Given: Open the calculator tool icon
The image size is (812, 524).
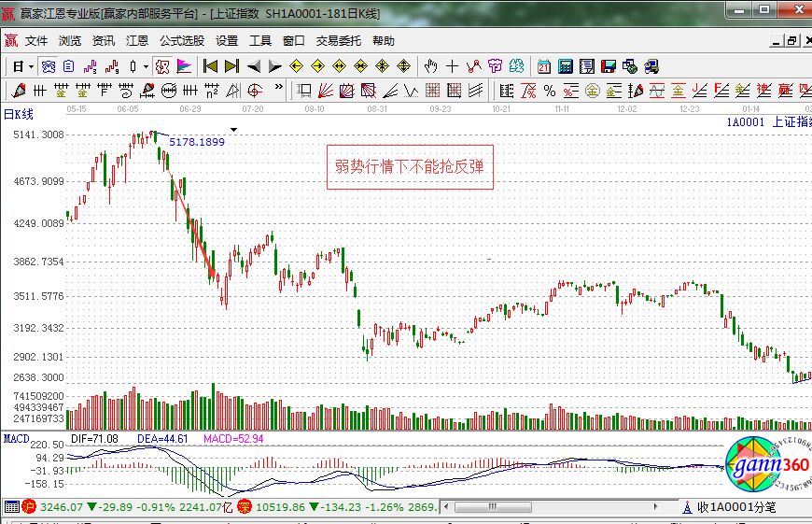Looking at the screenshot, I should pos(566,66).
